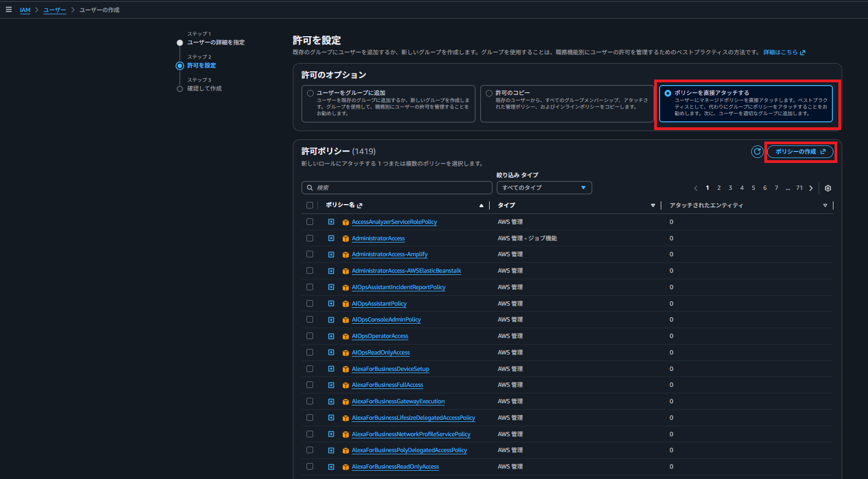Expand AccessAnalyzerServiceRolePolicy row details
The image size is (868, 479).
pos(331,222)
